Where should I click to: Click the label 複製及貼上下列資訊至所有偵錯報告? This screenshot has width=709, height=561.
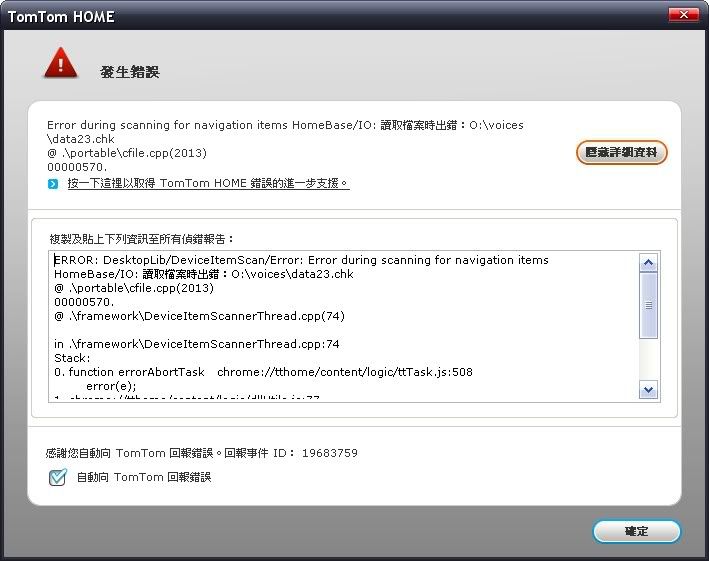[142, 239]
